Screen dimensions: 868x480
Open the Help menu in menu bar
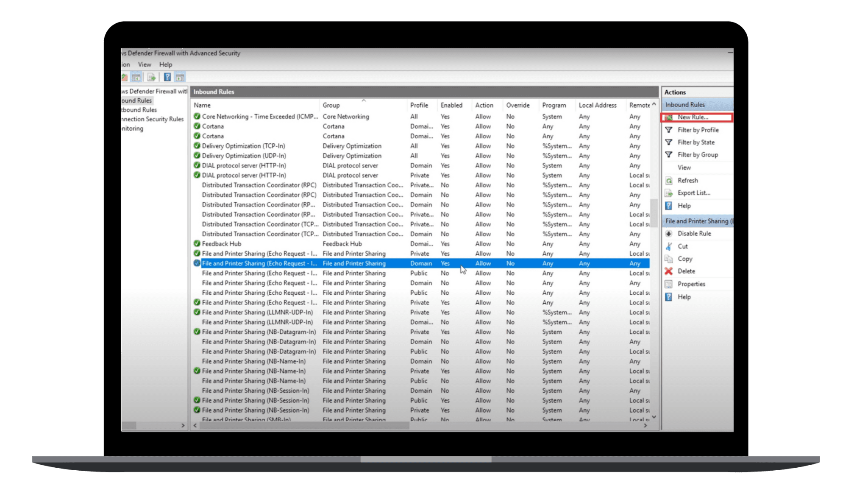point(165,65)
